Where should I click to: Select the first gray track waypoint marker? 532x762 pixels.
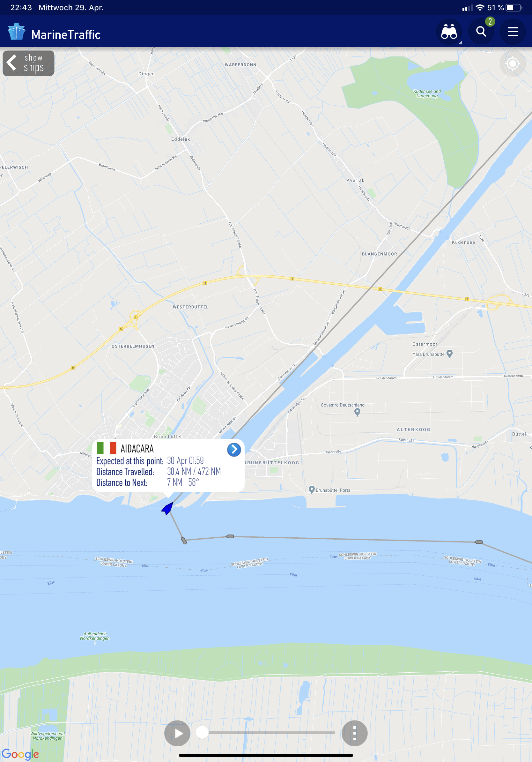tap(184, 541)
